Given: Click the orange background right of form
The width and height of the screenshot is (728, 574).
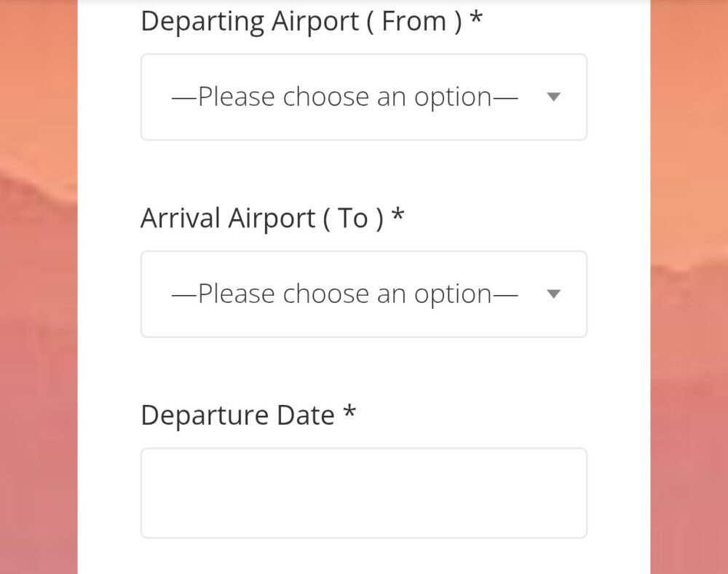Looking at the screenshot, I should click(x=689, y=287).
